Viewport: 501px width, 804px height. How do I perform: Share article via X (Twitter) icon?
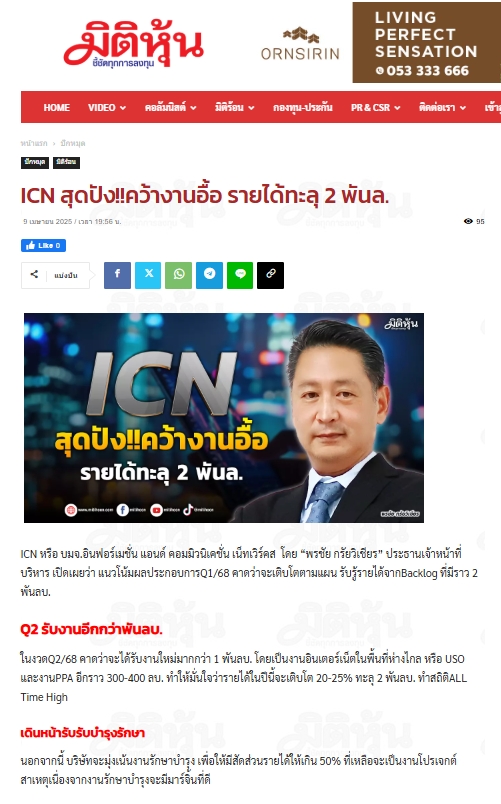[148, 275]
